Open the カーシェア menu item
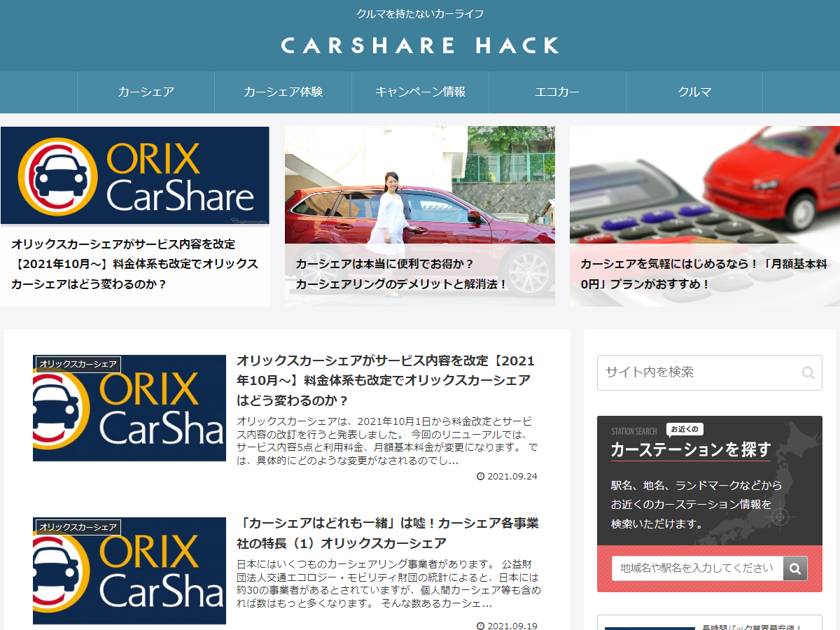Image resolution: width=840 pixels, height=630 pixels. tap(146, 92)
